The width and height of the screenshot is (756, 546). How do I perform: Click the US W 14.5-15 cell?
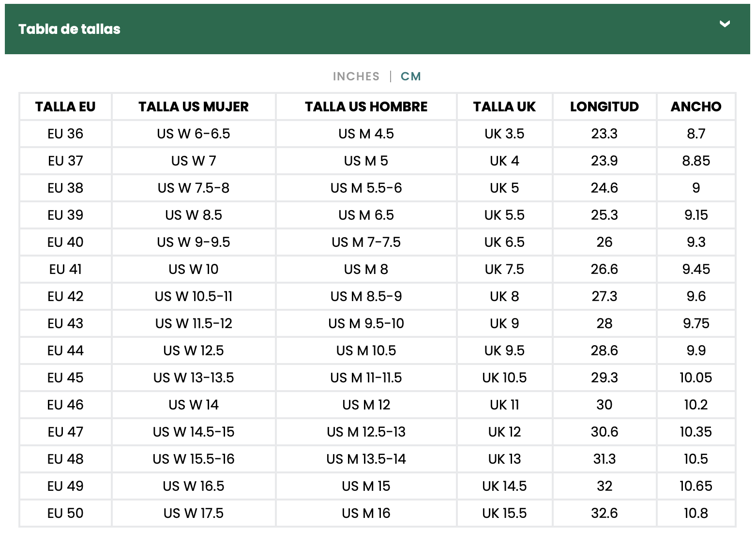[x=194, y=432]
